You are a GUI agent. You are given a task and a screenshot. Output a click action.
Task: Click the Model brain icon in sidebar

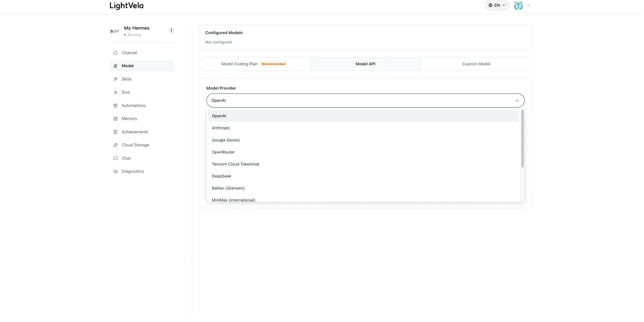115,66
